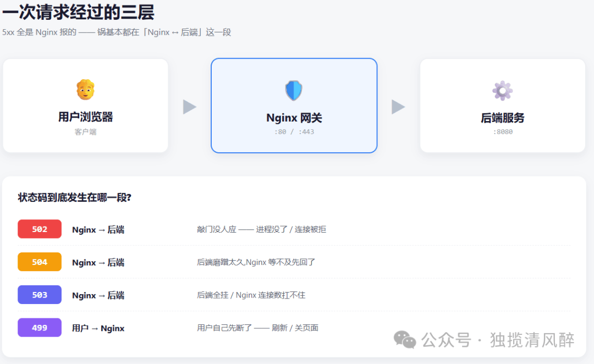Click the :80 / :443 port label
Image resolution: width=594 pixels, height=364 pixels.
click(x=294, y=132)
